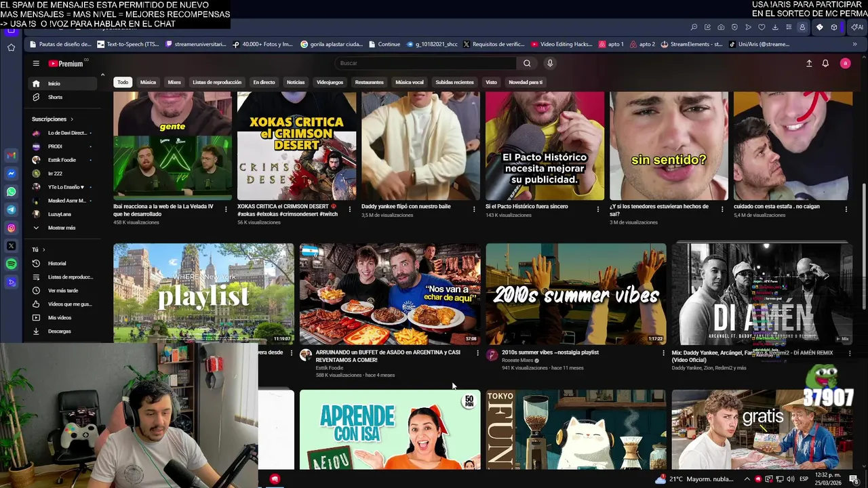Image resolution: width=868 pixels, height=488 pixels.
Task: Open the notifications bell
Action: pos(825,63)
